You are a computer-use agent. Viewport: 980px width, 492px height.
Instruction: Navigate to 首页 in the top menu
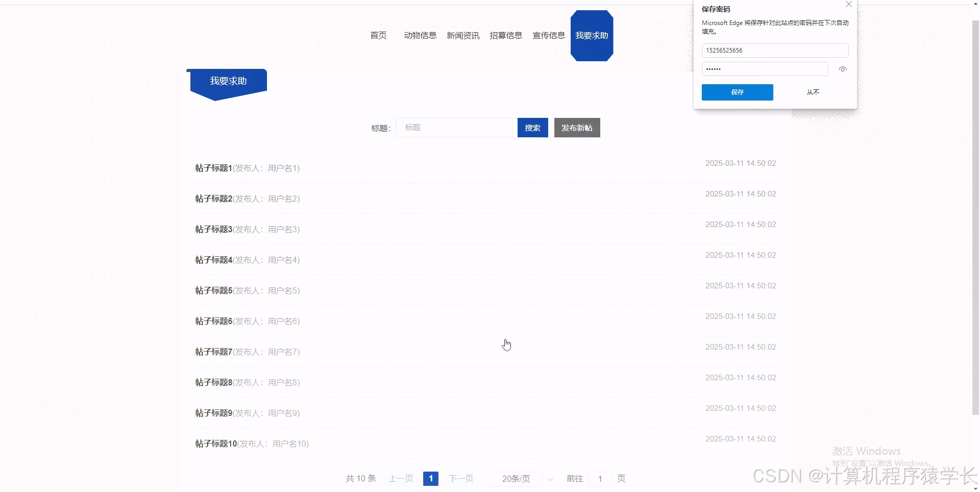[378, 35]
